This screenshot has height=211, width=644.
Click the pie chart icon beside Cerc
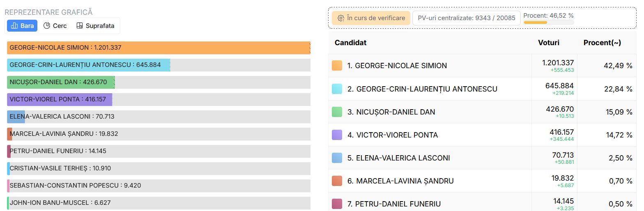tap(46, 26)
